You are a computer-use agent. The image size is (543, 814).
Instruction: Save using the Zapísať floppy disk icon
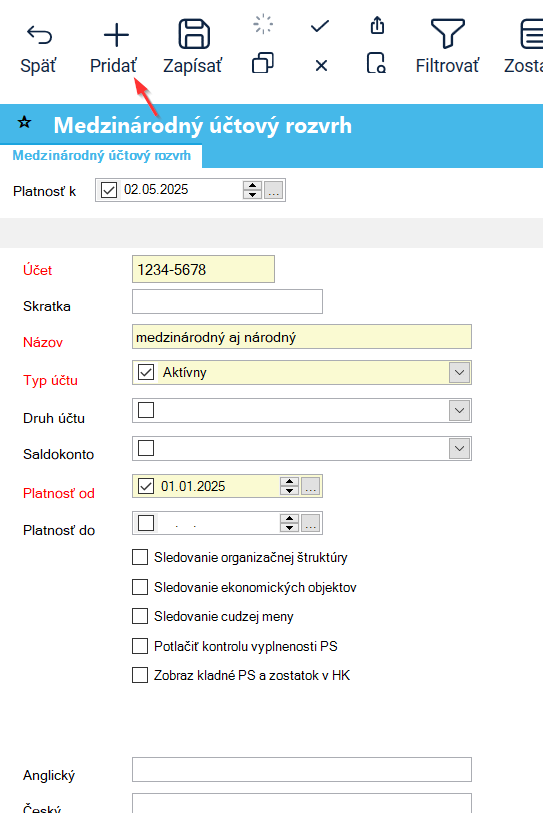[x=194, y=34]
